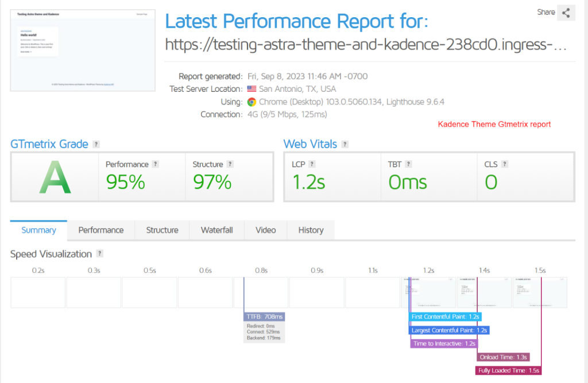Click the help icon beside Structure score
Image resolution: width=588 pixels, height=383 pixels.
229,164
